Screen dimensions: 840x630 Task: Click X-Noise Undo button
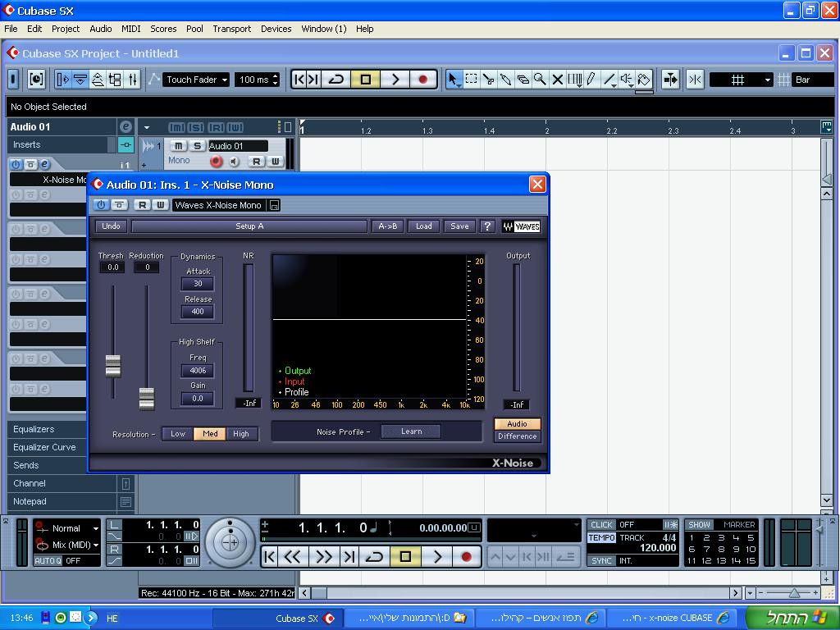[111, 226]
